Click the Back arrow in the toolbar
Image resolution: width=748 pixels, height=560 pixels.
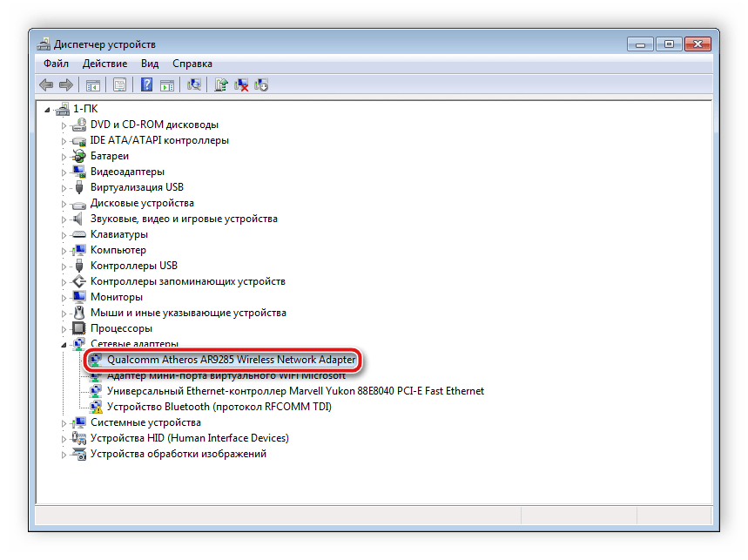[46, 84]
